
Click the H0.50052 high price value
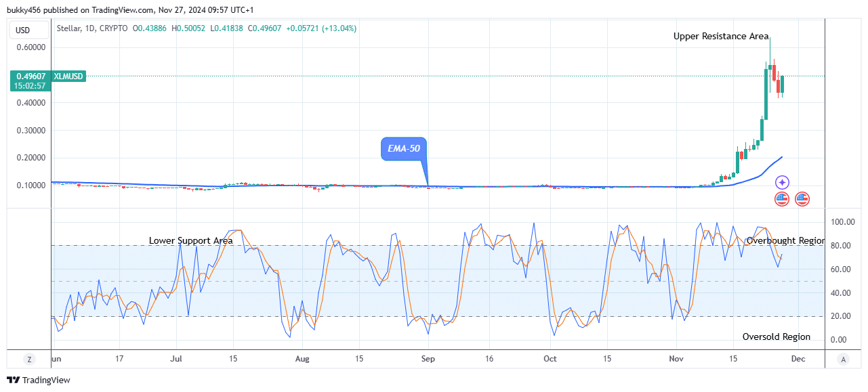point(190,28)
